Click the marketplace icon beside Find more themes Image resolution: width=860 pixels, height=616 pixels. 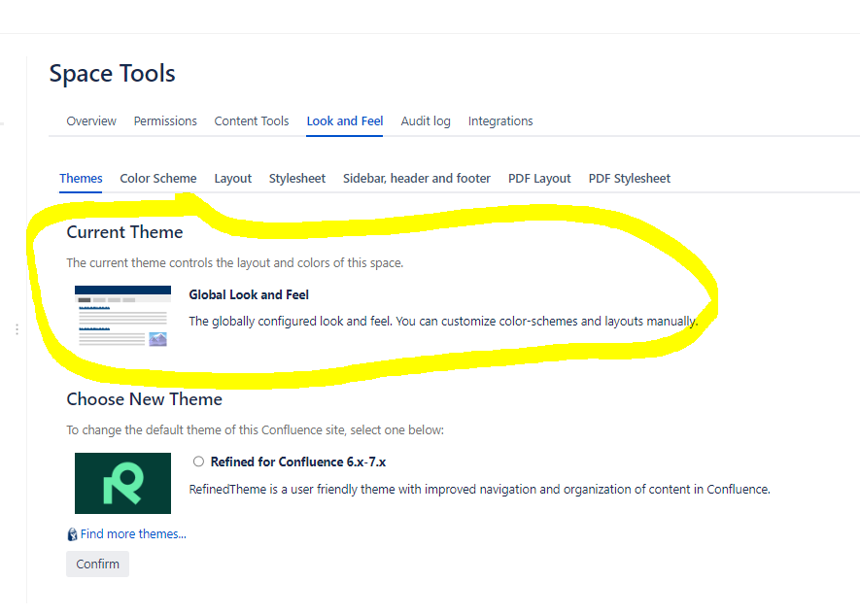coord(73,534)
